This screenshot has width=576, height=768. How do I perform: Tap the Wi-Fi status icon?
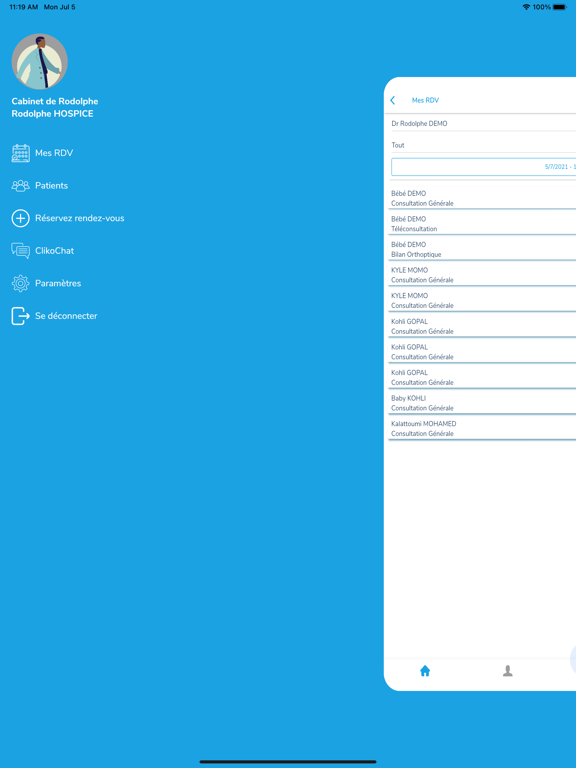click(x=527, y=7)
